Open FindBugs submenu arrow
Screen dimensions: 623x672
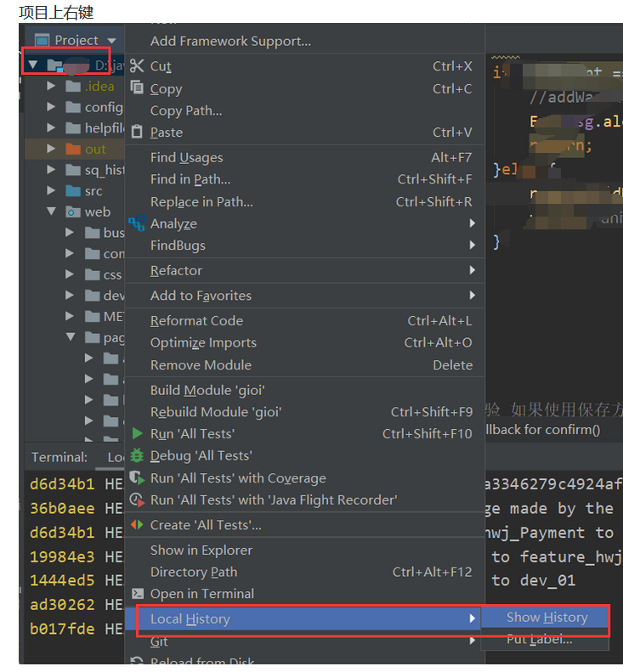tap(472, 245)
